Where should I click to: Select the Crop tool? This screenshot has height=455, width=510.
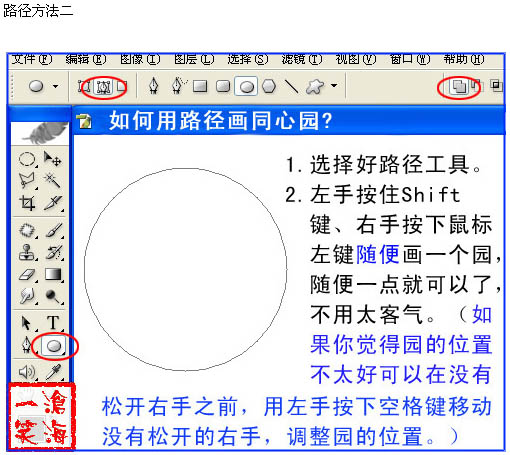click(27, 202)
